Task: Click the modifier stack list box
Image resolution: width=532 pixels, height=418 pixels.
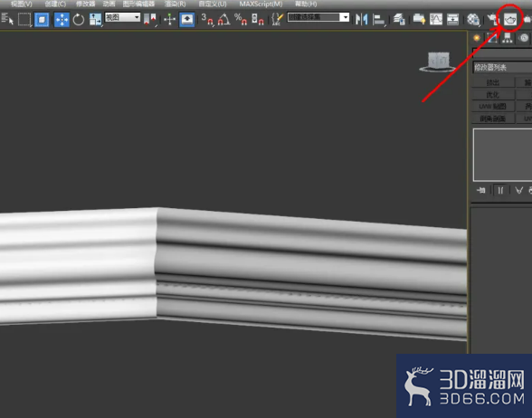Action: [x=502, y=155]
